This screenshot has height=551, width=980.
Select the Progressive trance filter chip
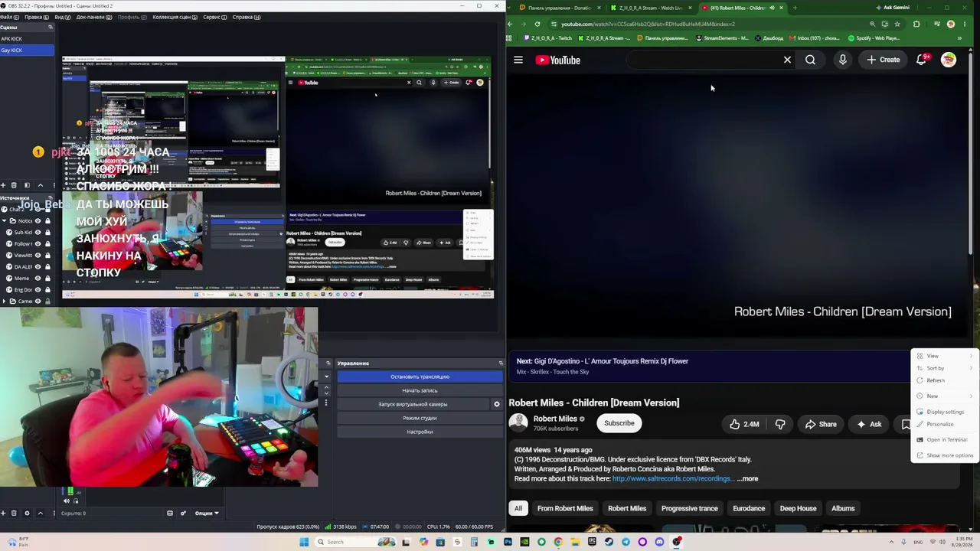point(690,508)
